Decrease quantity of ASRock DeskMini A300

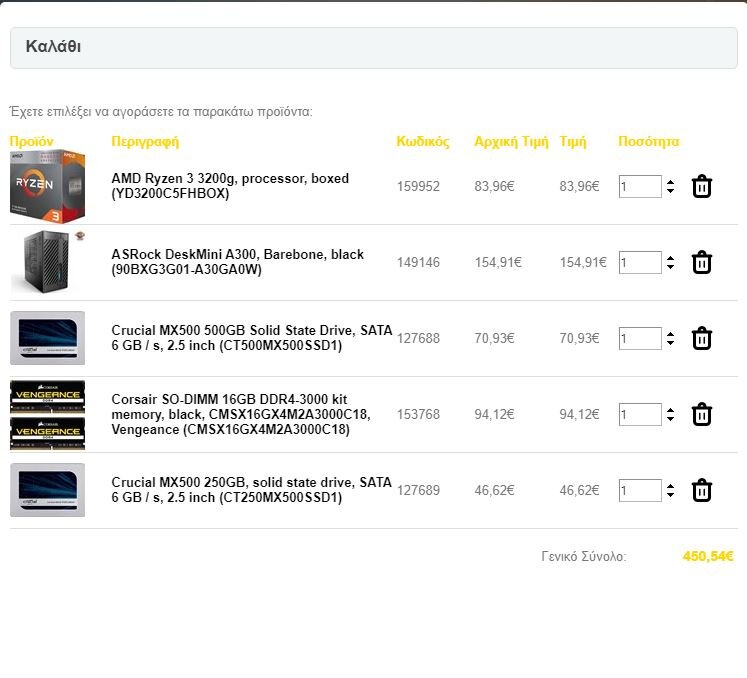coord(670,267)
